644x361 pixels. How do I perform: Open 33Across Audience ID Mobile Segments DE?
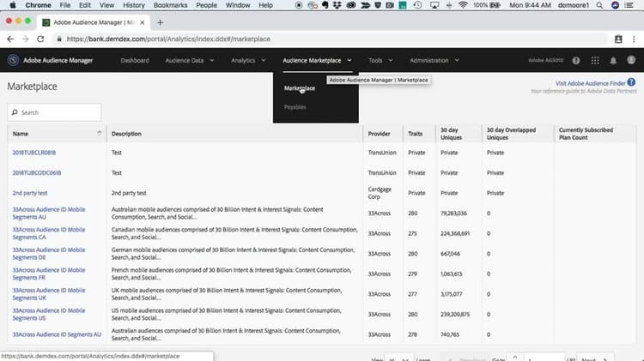49,254
